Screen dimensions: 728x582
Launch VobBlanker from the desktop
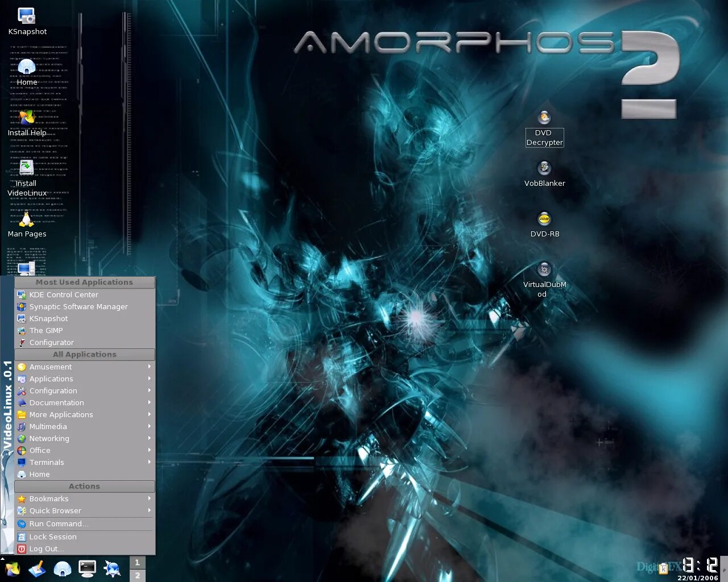pos(544,168)
